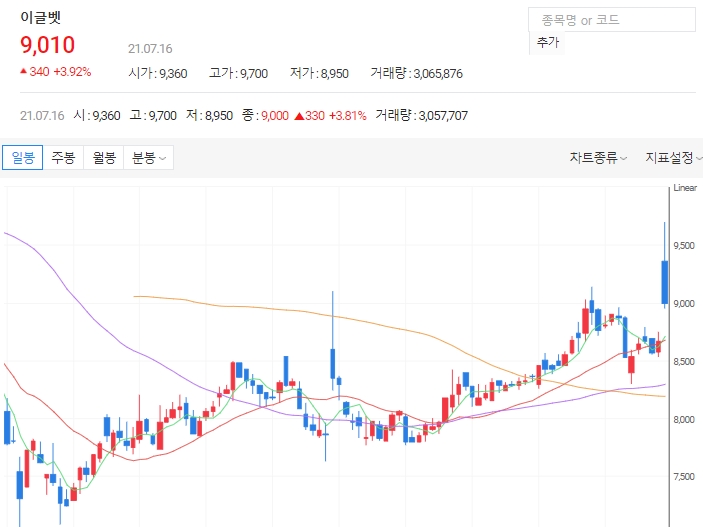Click the 9,500 price axis label
703x527 pixels.
pyautogui.click(x=684, y=245)
